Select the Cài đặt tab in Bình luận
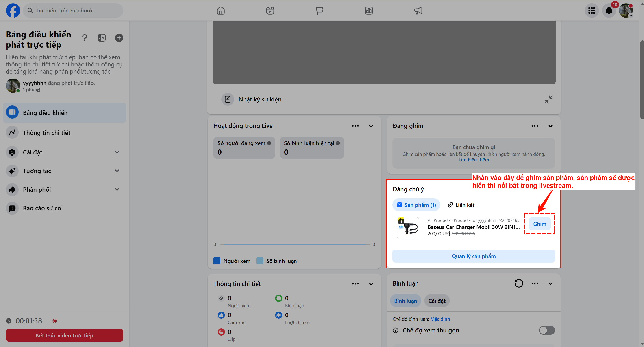Viewport: 644px width, 347px height. coord(437,301)
